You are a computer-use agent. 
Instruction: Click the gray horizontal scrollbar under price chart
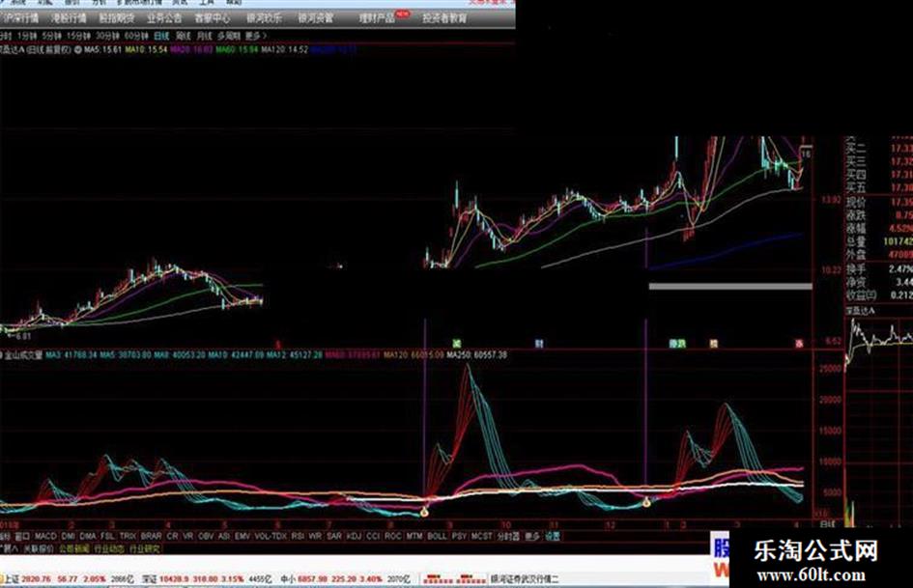click(x=730, y=287)
